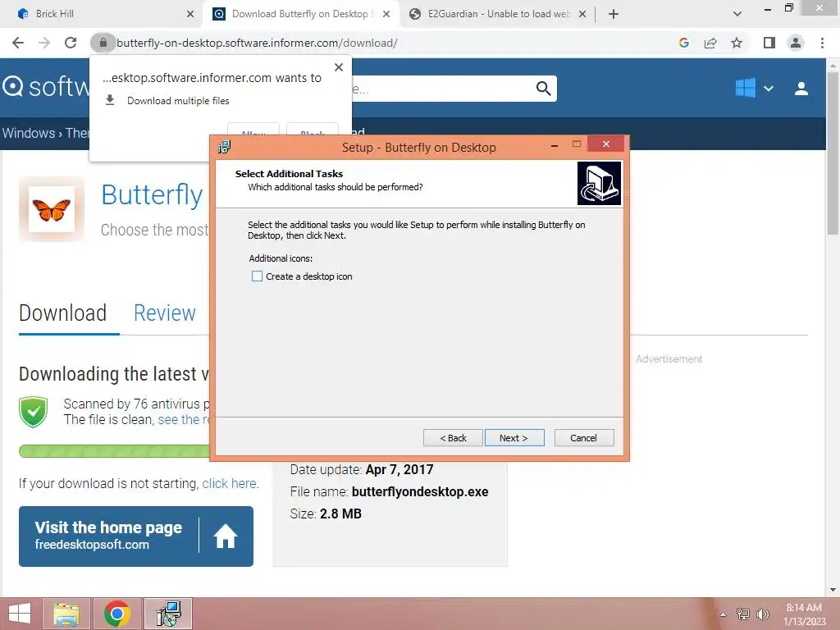Screen dimensions: 840x630
Task: Click the scrollbar down arrow
Action: (833, 590)
